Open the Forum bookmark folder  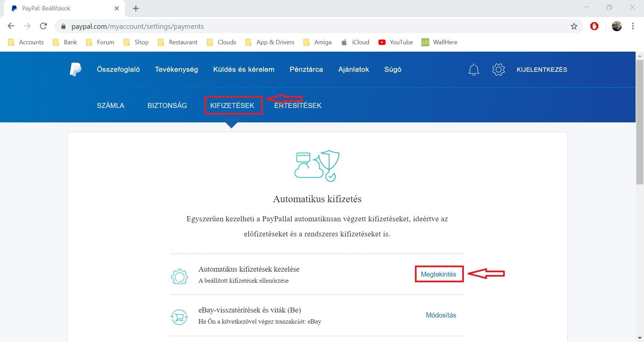pyautogui.click(x=100, y=42)
